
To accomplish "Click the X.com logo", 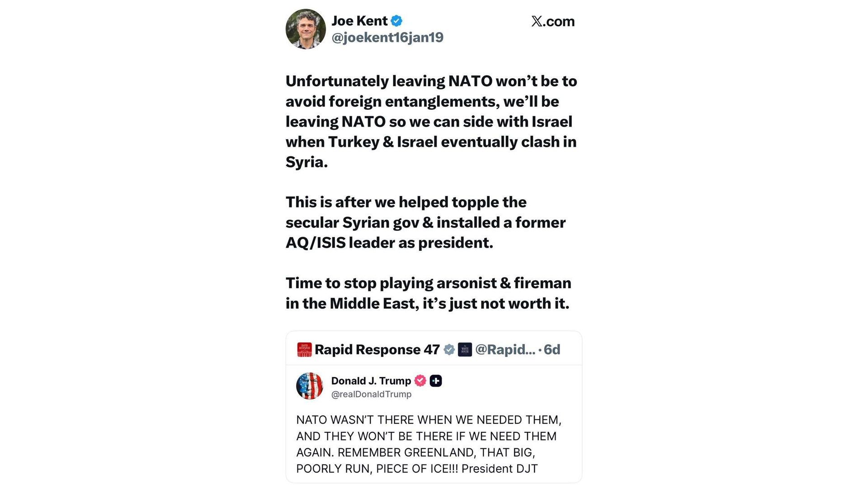I will point(552,21).
